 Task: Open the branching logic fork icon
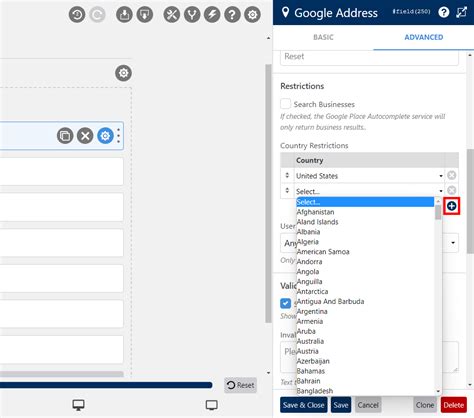pos(192,15)
